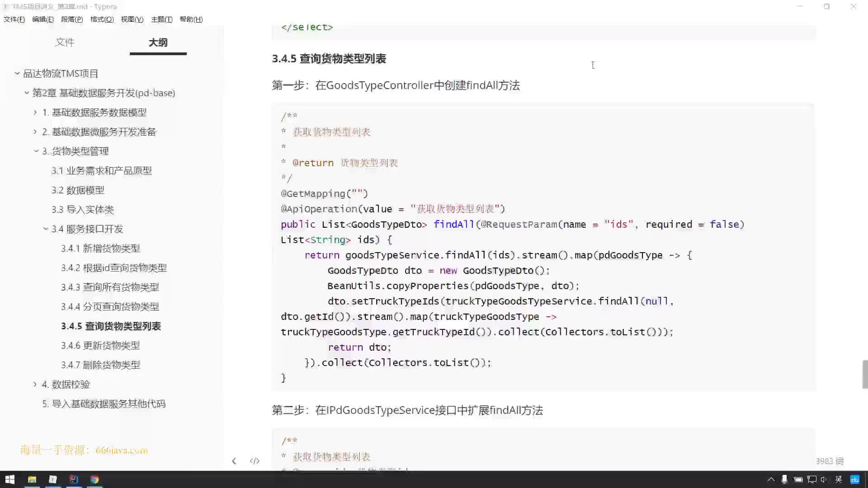Screen dimensions: 868x488
Task: Jump to 3.4.2 根据id查询货物类型 section
Action: click(114, 267)
